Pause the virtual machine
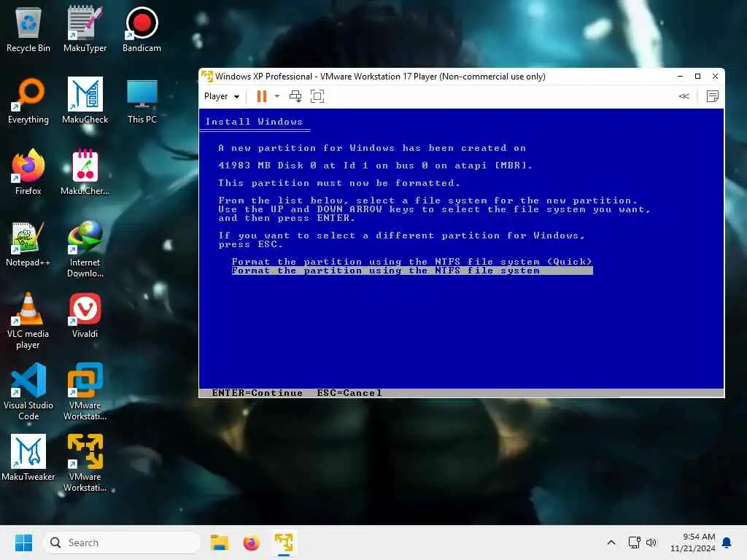The height and width of the screenshot is (560, 747). point(262,96)
